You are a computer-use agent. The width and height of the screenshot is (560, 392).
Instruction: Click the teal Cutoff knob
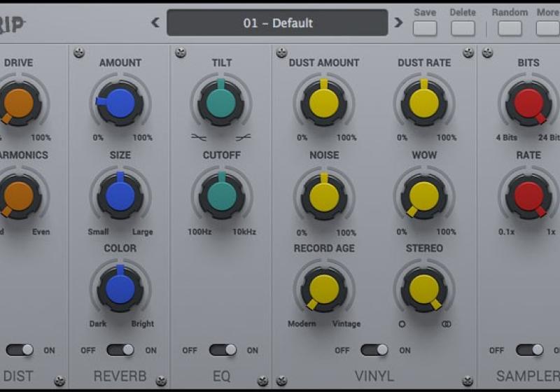click(x=221, y=195)
